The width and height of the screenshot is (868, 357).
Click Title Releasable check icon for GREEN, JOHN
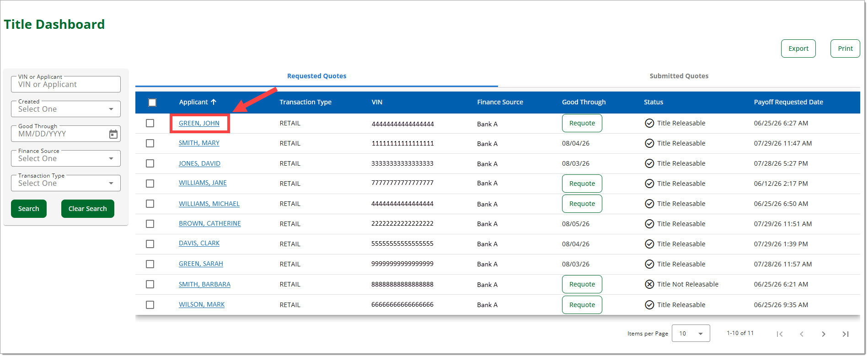click(649, 123)
